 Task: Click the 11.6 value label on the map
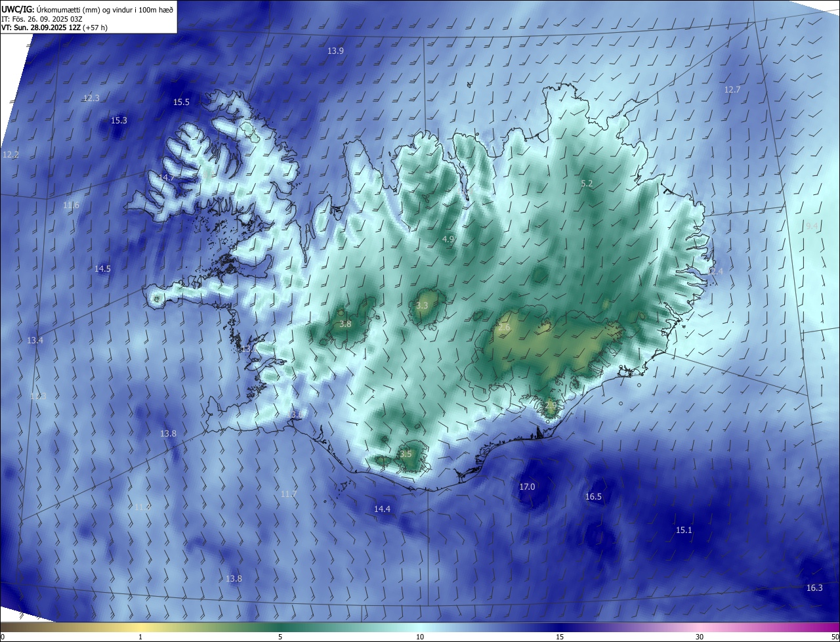[71, 205]
